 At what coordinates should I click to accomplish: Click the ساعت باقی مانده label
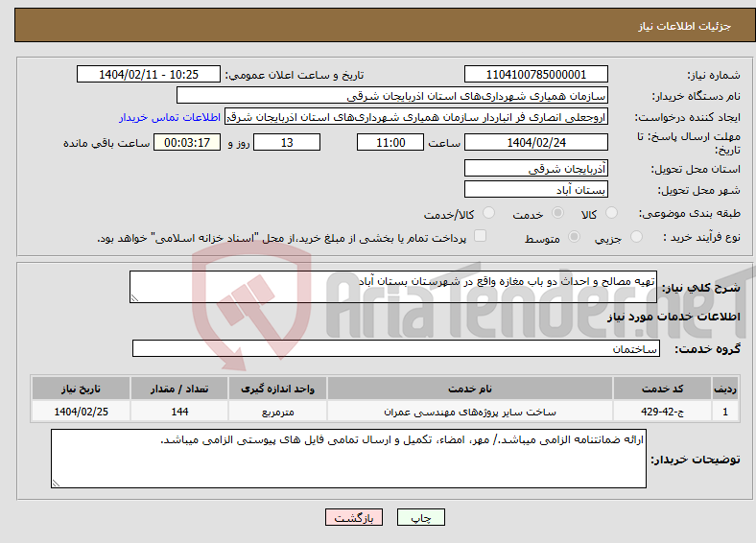click(x=106, y=143)
